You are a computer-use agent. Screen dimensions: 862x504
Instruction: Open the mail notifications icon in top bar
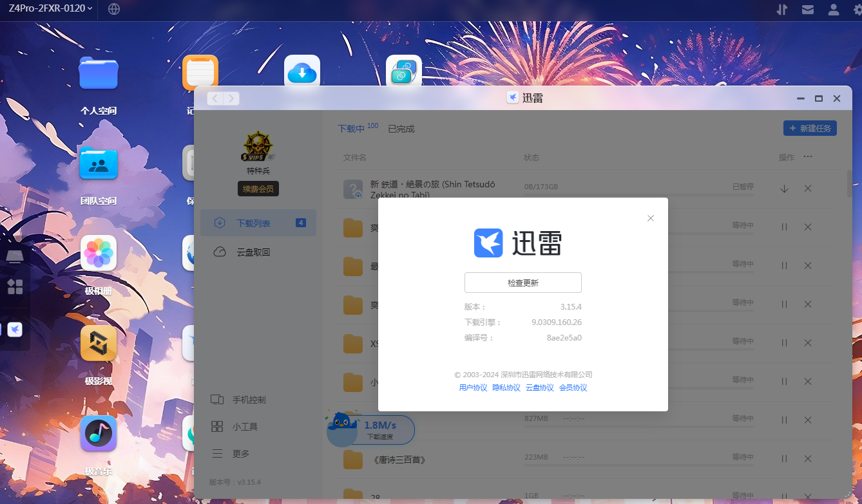(x=807, y=10)
